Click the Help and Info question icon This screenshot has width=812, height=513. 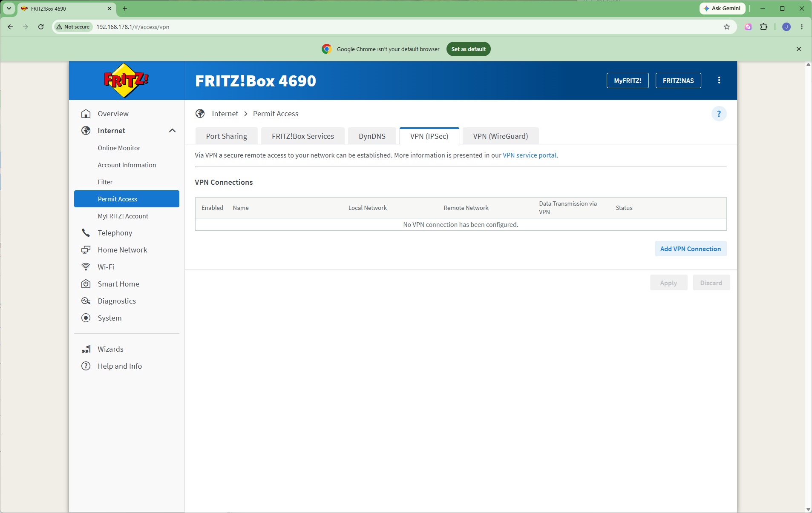click(x=86, y=366)
